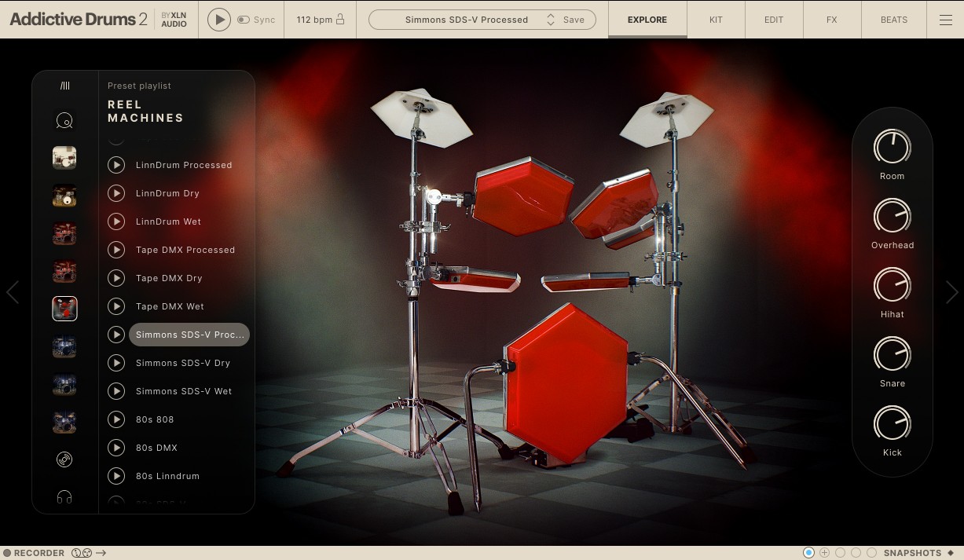Click the preset up/down stepper arrows
This screenshot has height=560, width=964.
pyautogui.click(x=551, y=20)
